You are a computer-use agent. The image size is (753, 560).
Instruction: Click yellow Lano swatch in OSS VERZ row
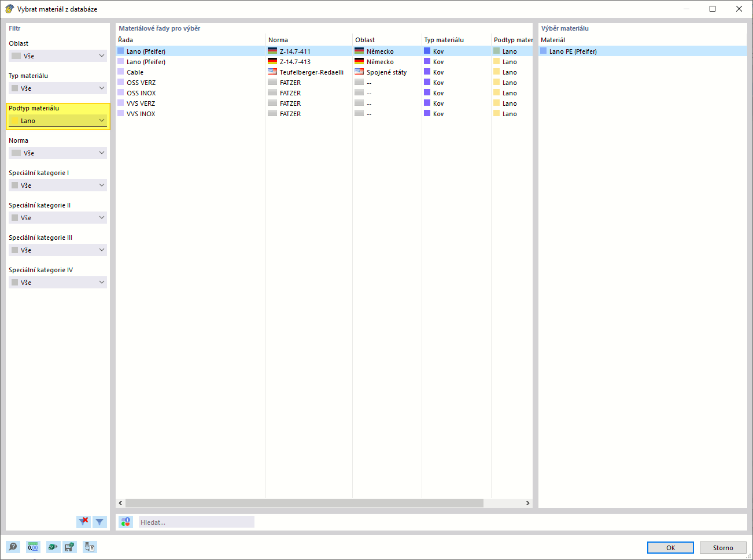[x=496, y=82]
